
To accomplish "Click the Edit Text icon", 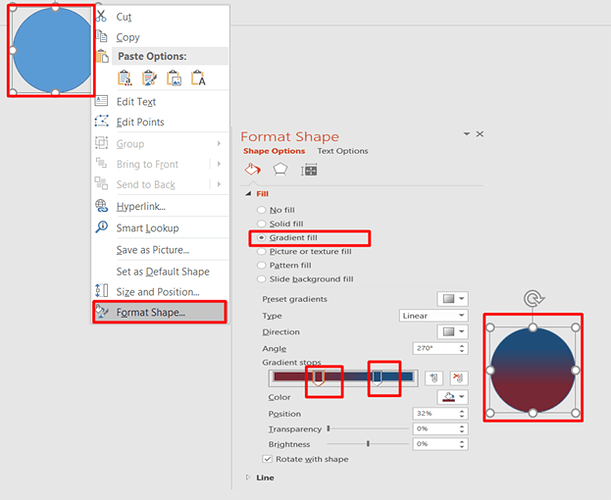I will [101, 101].
